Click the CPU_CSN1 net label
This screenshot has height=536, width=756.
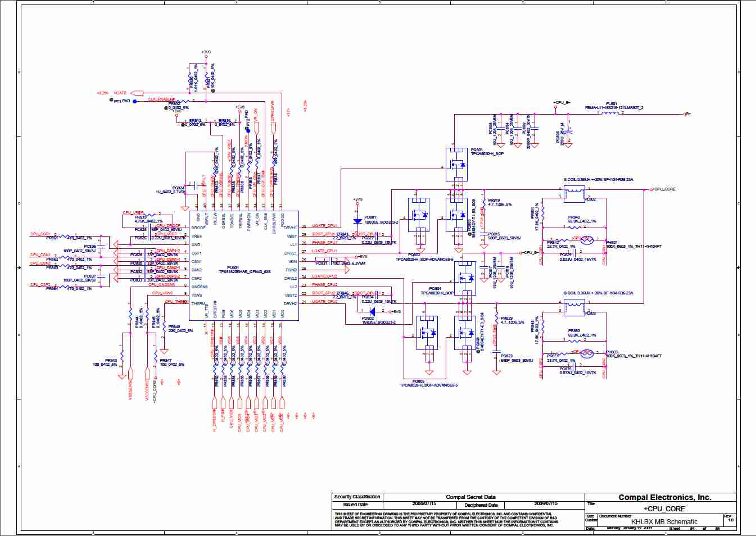(x=40, y=255)
